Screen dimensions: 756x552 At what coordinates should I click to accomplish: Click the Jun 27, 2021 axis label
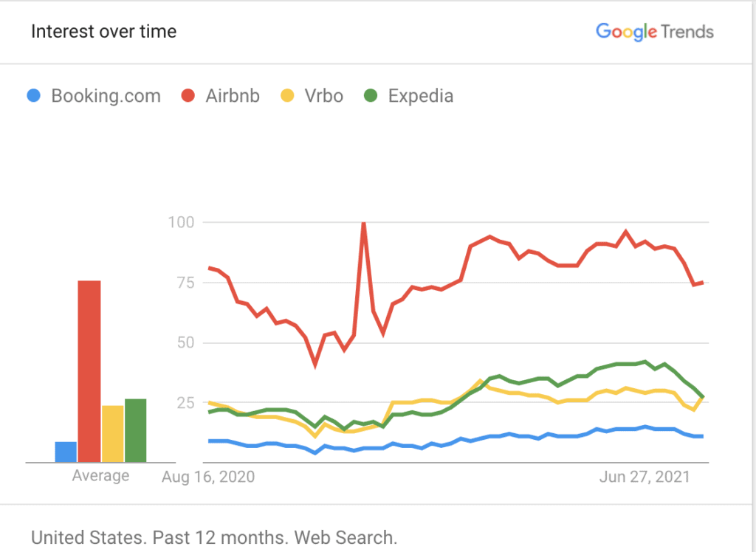(x=645, y=477)
